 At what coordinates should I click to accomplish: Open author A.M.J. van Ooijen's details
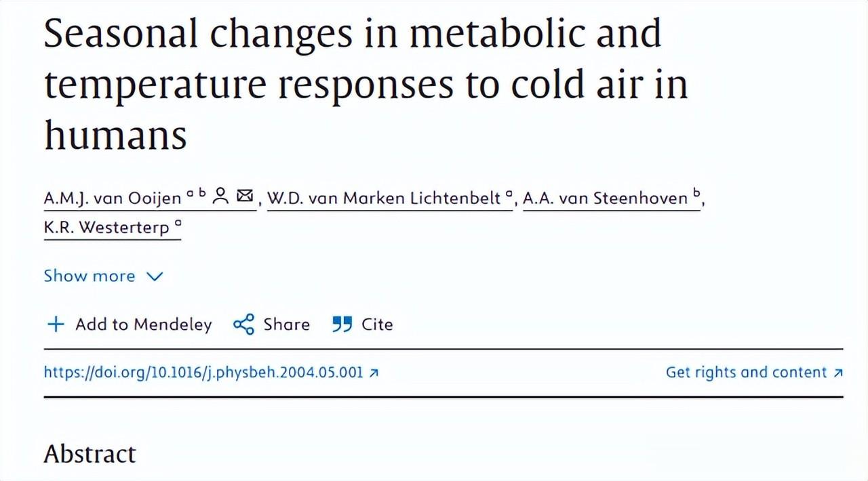coord(113,198)
